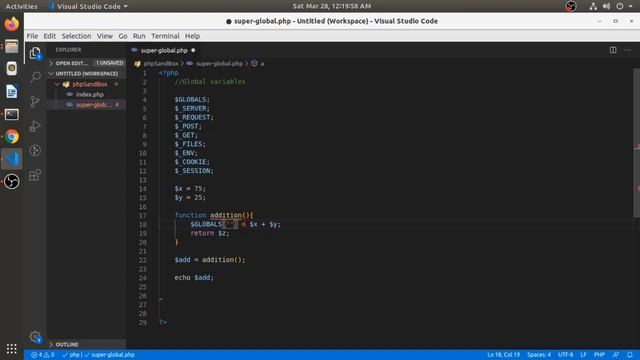
Task: Change language mode PHP in status bar
Action: click(599, 355)
